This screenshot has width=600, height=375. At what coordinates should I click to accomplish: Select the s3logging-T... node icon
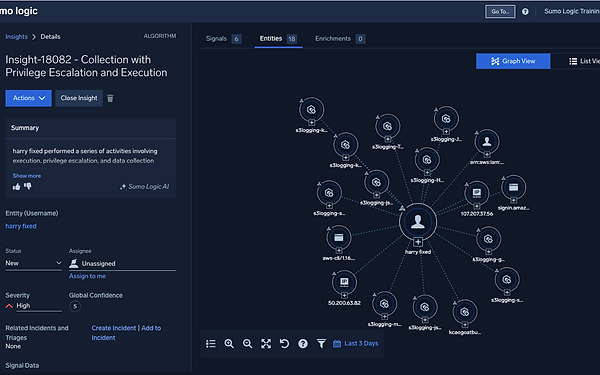(388, 126)
